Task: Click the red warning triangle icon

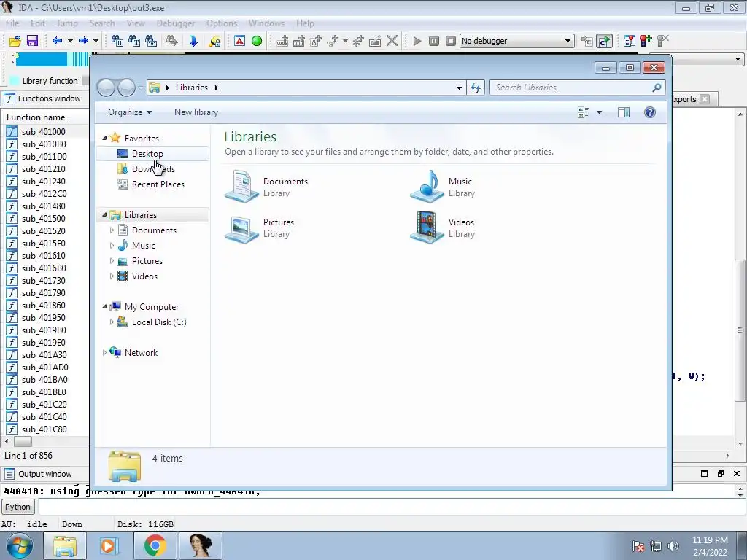Action: pos(239,41)
